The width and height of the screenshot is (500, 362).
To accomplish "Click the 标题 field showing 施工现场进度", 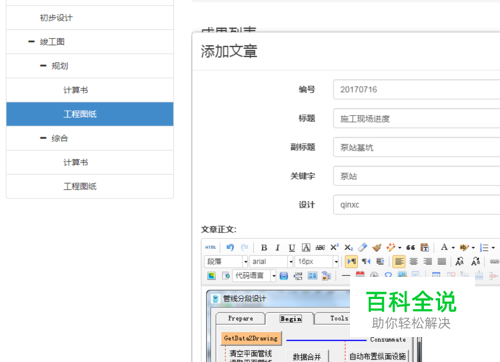I will pos(417,118).
